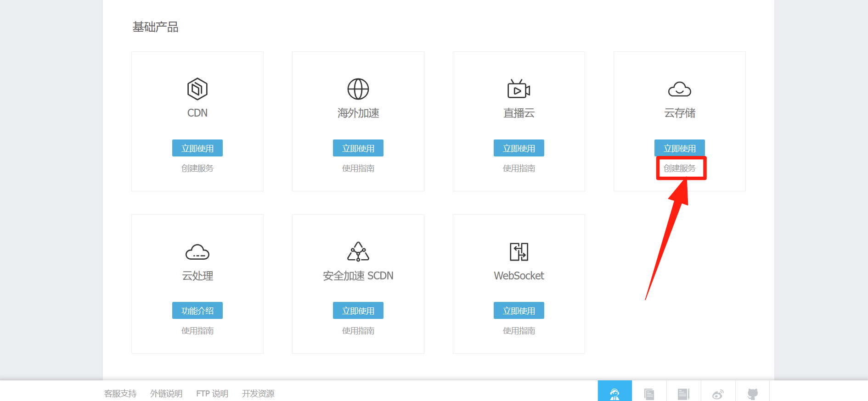
Task: Click the stacked documents icon in footer
Action: 649,394
